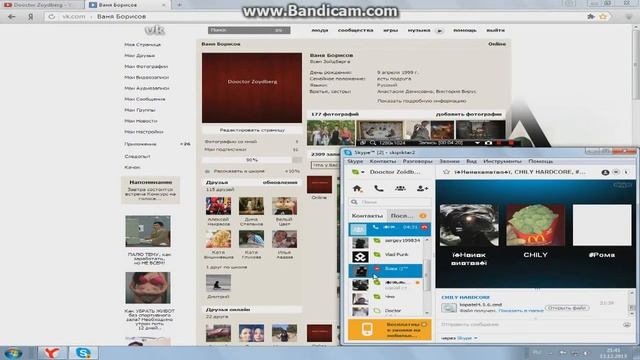Image resolution: width=640 pixels, height=360 pixels.
Task: Open the Yandex browser in the taskbar
Action: click(x=51, y=353)
